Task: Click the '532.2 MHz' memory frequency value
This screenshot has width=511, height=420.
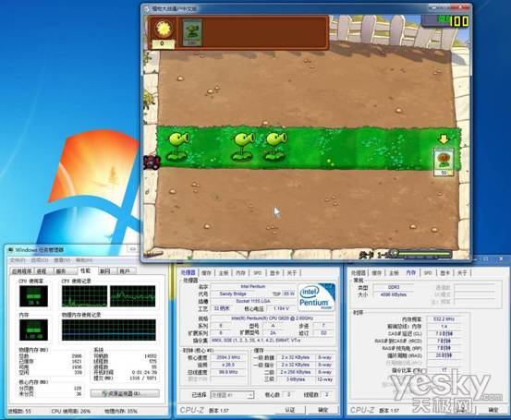Action: (x=444, y=319)
